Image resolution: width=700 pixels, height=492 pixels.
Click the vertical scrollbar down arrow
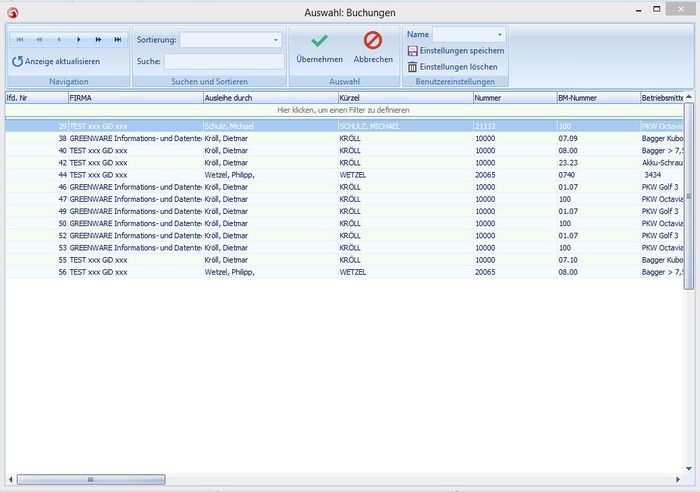click(689, 468)
